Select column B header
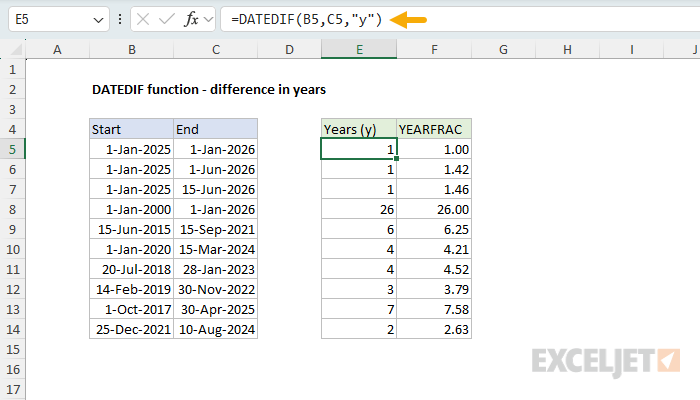This screenshot has width=700, height=400. pyautogui.click(x=132, y=49)
